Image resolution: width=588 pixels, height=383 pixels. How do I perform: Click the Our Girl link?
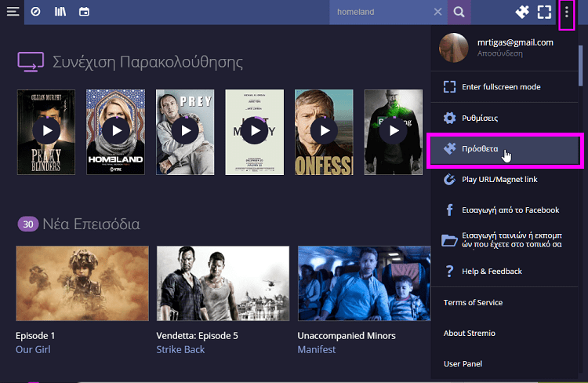[33, 349]
